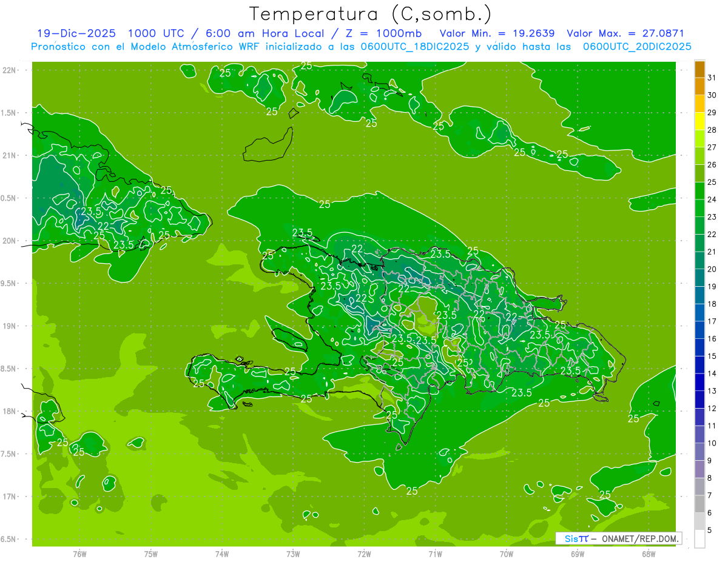Click the white legend swatch below 5
This screenshot has width=728, height=562.
coord(699,539)
